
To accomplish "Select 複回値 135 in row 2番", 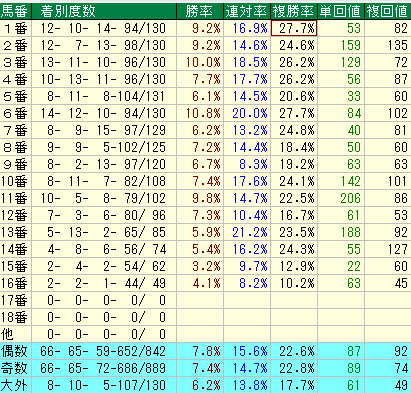I will pyautogui.click(x=388, y=45).
